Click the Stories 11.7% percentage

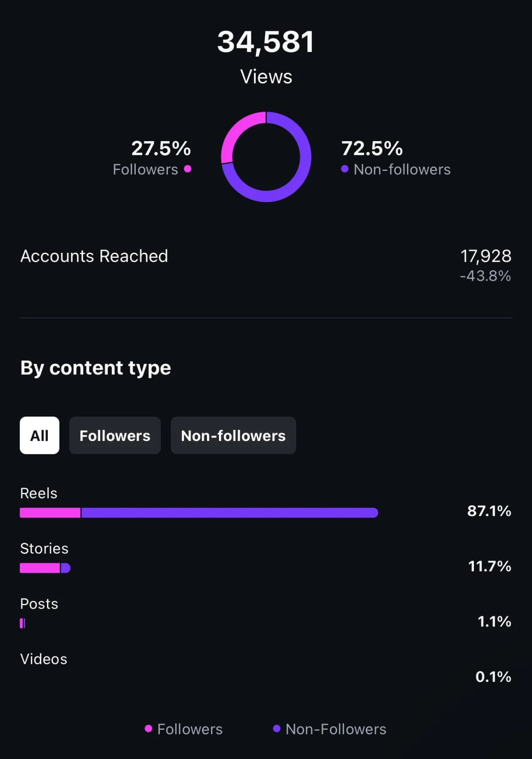pos(489,566)
